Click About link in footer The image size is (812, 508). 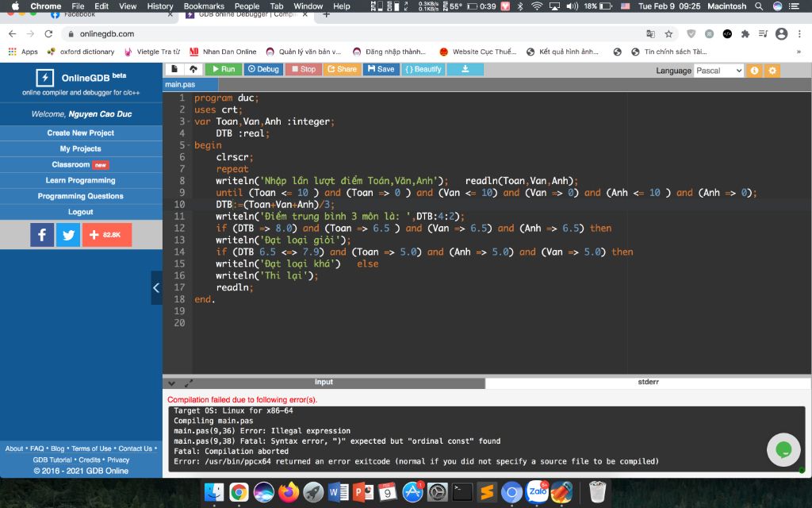point(14,449)
